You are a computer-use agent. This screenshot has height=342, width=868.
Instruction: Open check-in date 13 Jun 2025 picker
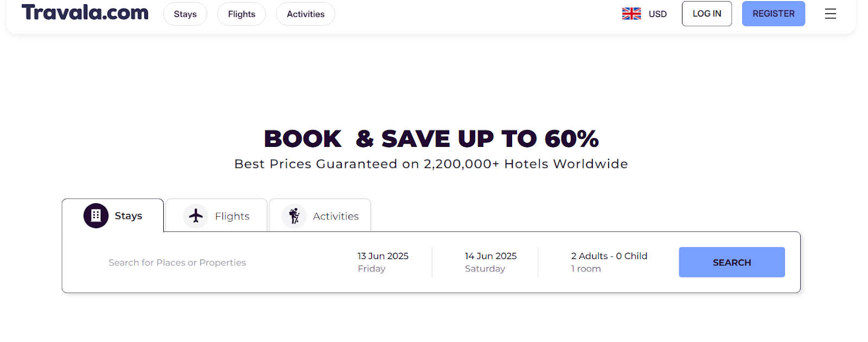pyautogui.click(x=383, y=262)
